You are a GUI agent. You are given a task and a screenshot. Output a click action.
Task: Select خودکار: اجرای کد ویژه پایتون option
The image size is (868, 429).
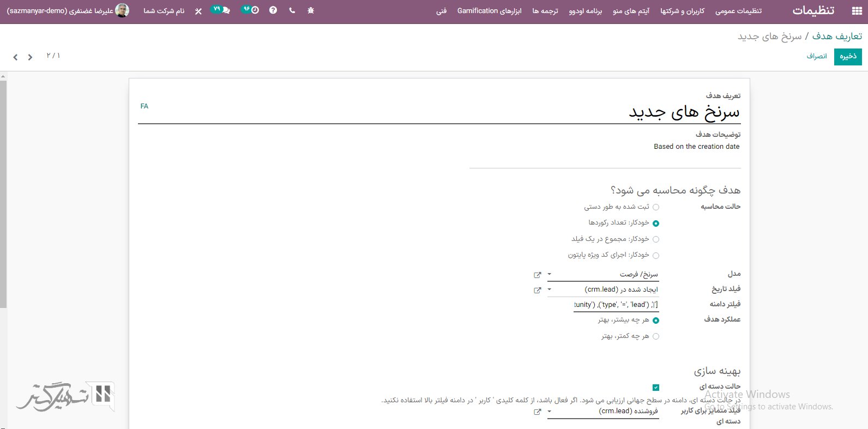[x=656, y=255]
